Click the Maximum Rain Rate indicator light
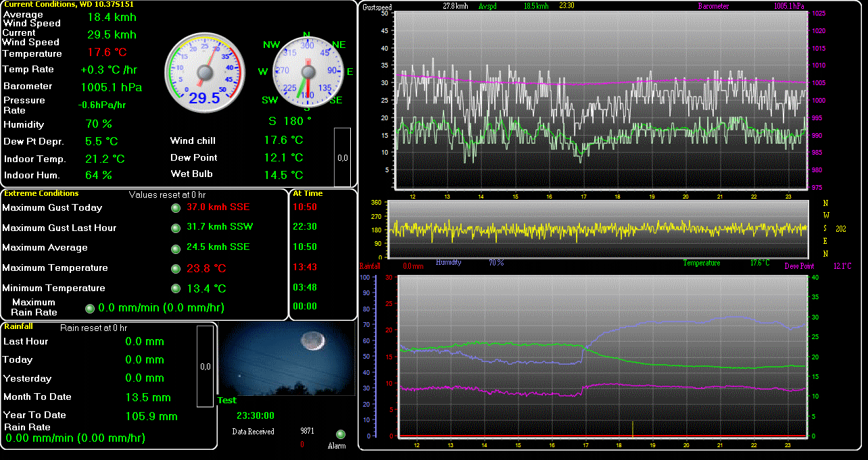868x460 pixels. 90,308
